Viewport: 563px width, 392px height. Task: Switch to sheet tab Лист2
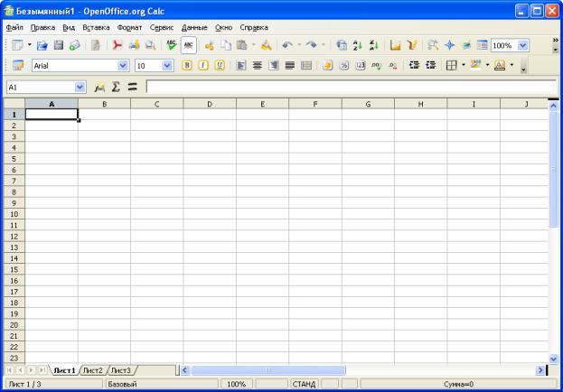pyautogui.click(x=93, y=370)
